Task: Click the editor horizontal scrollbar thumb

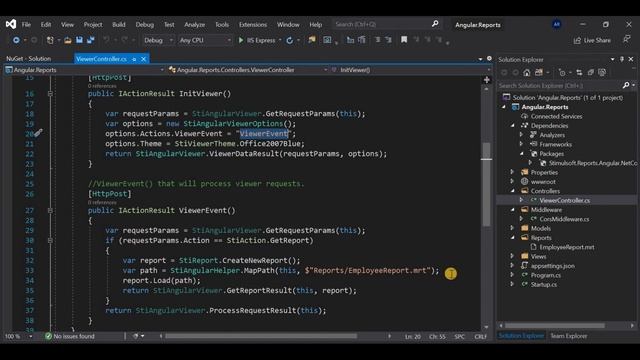Action: click(261, 336)
